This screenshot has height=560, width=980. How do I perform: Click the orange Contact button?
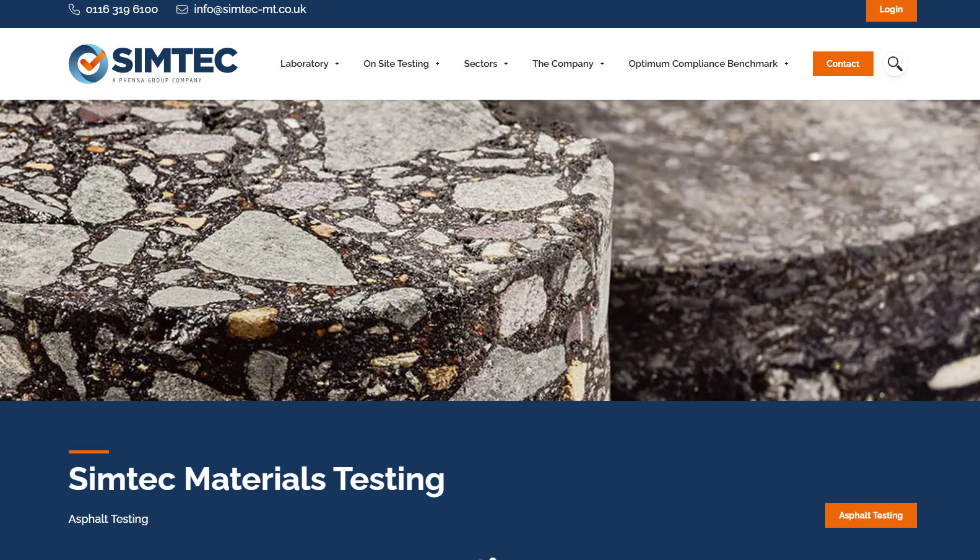(843, 64)
